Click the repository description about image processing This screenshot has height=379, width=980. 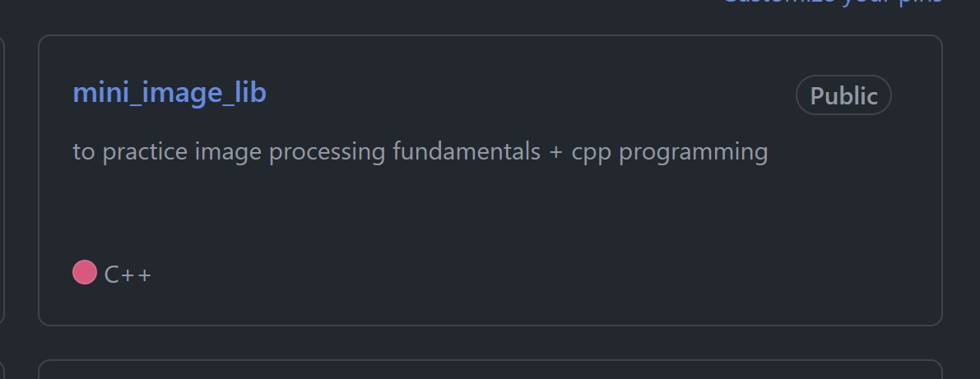420,152
